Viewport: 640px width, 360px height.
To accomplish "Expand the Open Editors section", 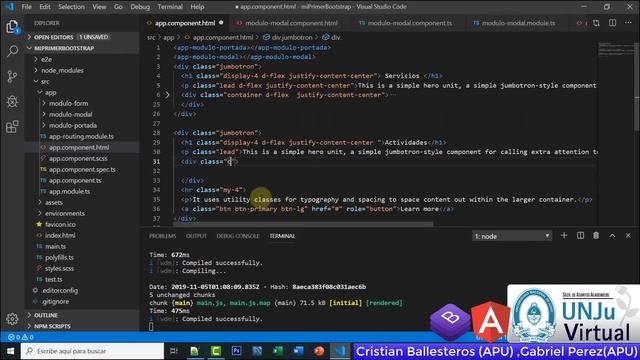I will (82, 37).
